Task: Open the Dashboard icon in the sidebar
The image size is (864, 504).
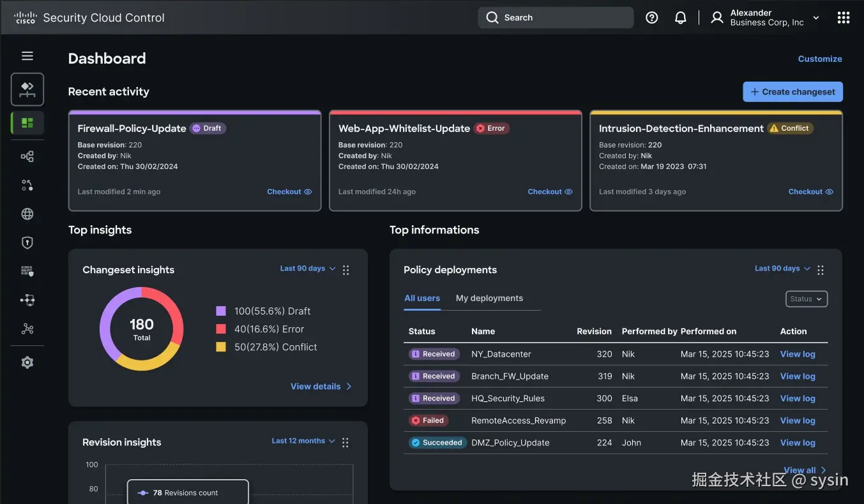Action: 27,123
